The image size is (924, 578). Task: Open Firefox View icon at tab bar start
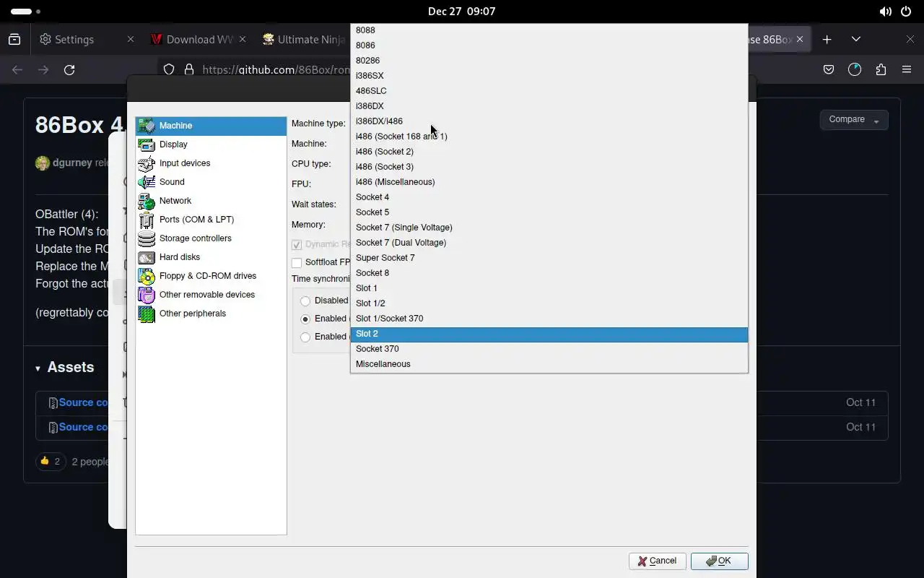tap(14, 39)
